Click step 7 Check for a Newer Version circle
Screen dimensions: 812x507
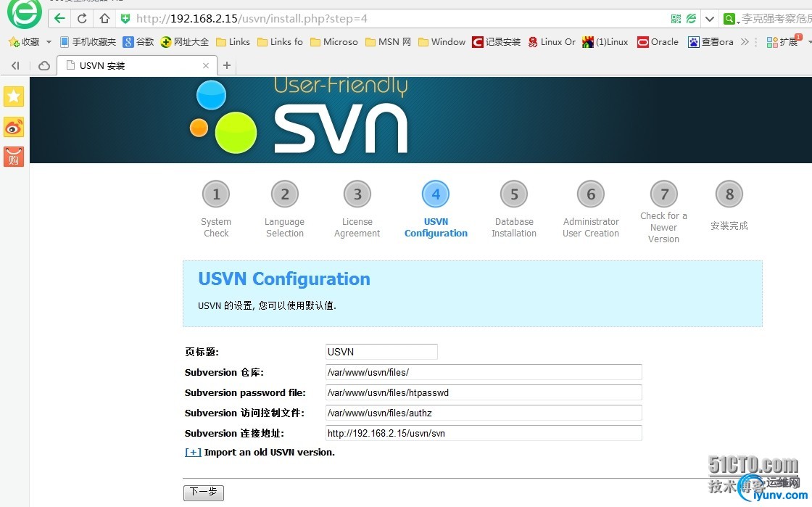pos(664,194)
